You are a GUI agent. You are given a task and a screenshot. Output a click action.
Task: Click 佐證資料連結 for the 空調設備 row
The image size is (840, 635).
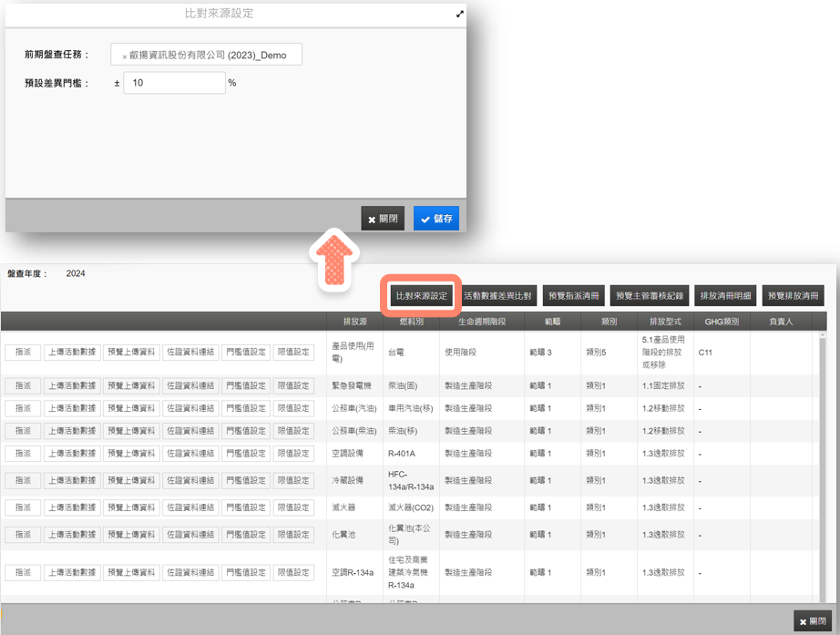[190, 454]
